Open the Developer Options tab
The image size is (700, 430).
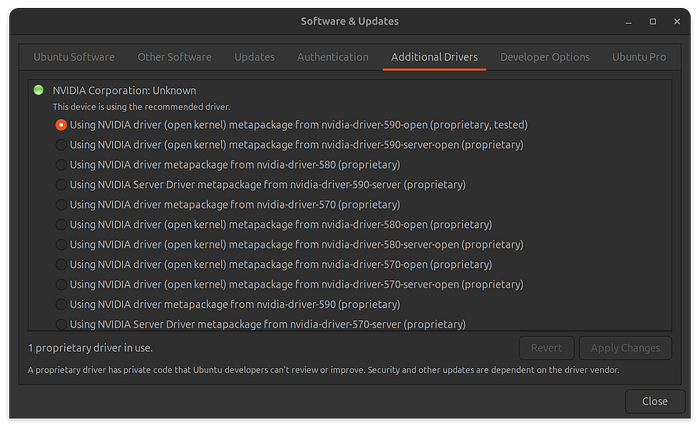545,57
